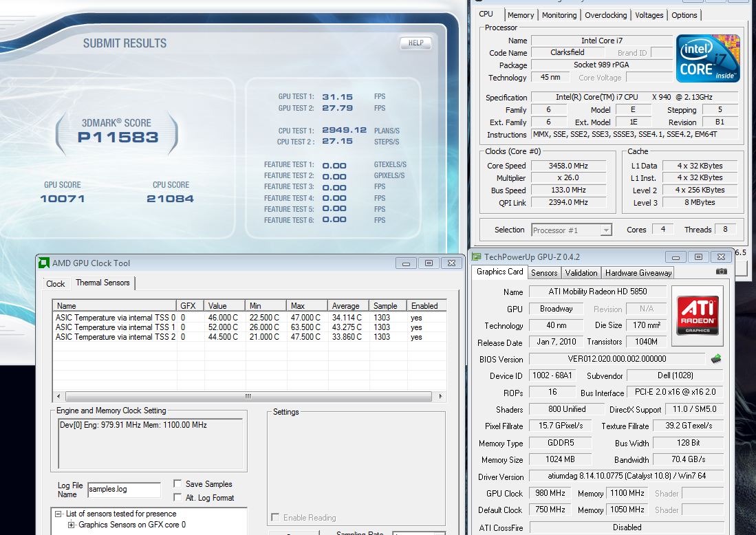The image size is (756, 535).
Task: Click the Multiplier value x 26.0
Action: (568, 177)
